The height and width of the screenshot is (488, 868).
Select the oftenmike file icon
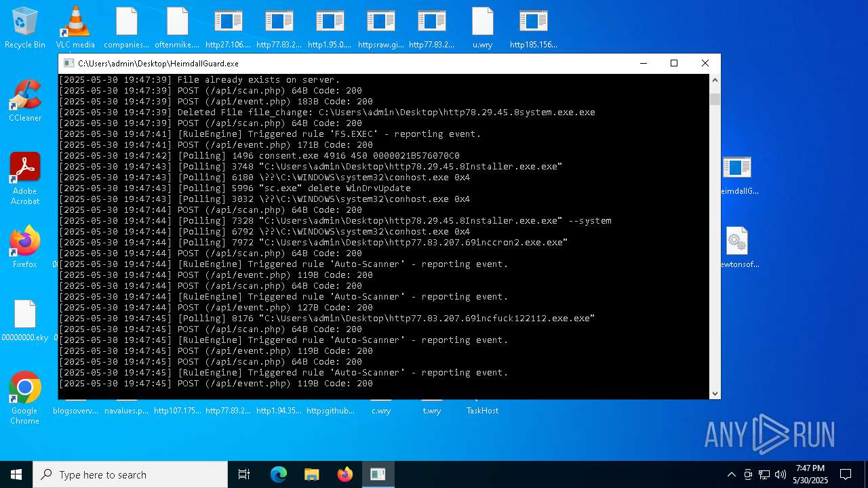click(177, 27)
